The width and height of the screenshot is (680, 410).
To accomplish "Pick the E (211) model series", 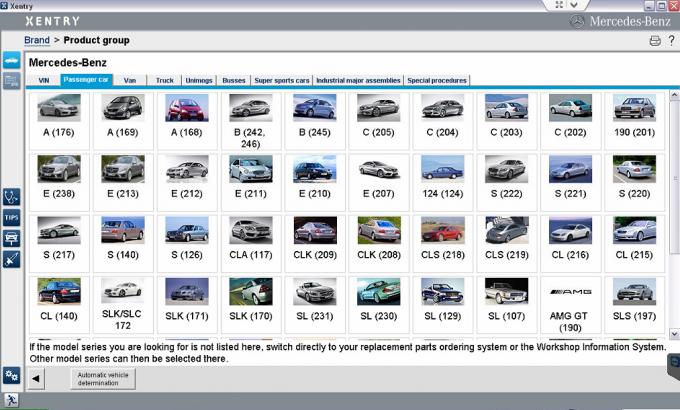I will click(x=251, y=182).
